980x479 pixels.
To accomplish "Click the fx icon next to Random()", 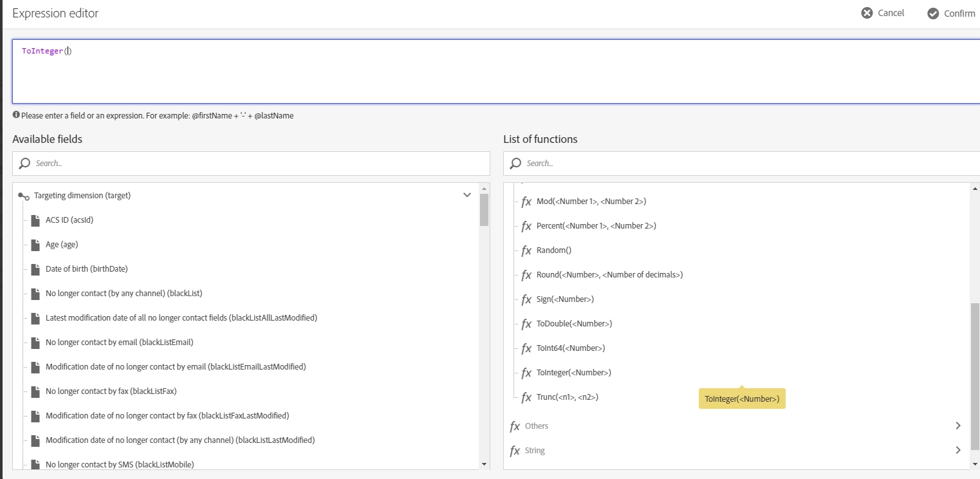I will pyautogui.click(x=526, y=250).
